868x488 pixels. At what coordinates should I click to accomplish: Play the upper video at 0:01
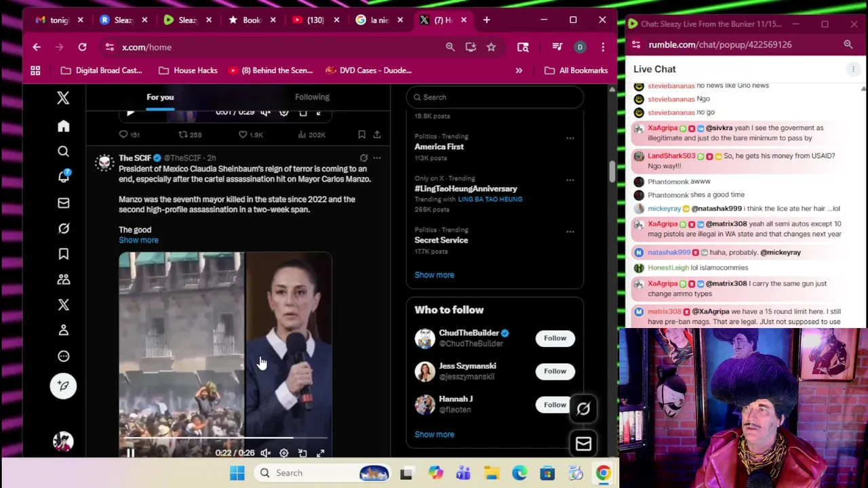130,113
